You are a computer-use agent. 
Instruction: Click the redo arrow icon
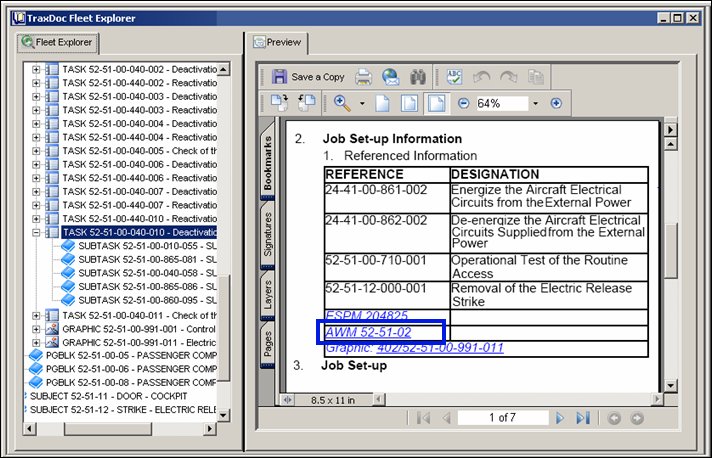509,77
